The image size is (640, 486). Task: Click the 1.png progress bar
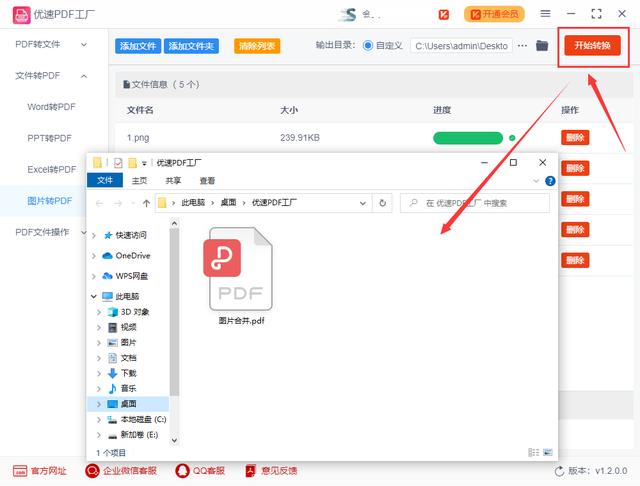coord(468,138)
